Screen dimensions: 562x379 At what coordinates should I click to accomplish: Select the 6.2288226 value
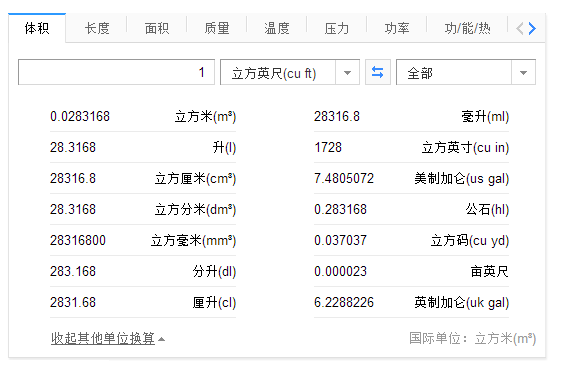pyautogui.click(x=344, y=302)
